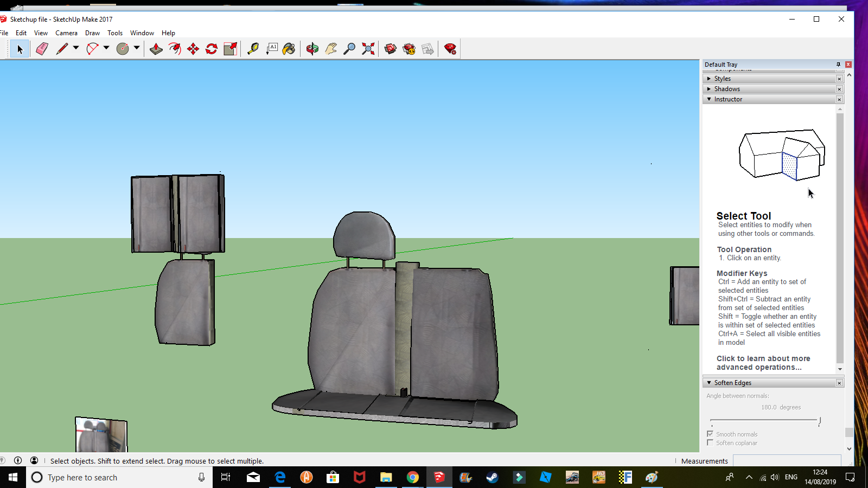
Task: Select the Pan hand tool
Action: (331, 49)
